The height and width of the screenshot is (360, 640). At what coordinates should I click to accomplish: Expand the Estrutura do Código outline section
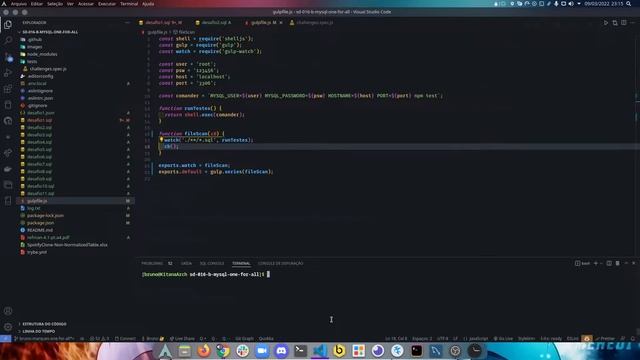(x=44, y=324)
